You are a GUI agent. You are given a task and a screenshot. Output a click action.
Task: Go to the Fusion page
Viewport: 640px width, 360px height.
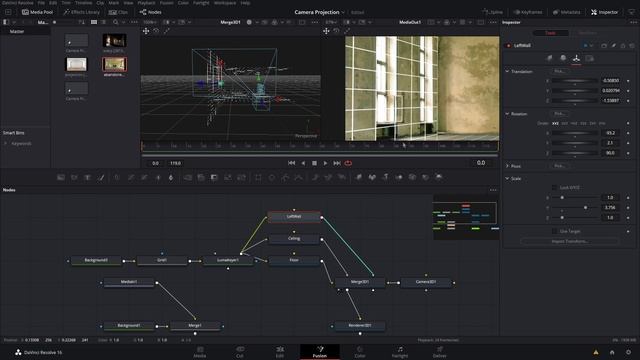coord(320,351)
